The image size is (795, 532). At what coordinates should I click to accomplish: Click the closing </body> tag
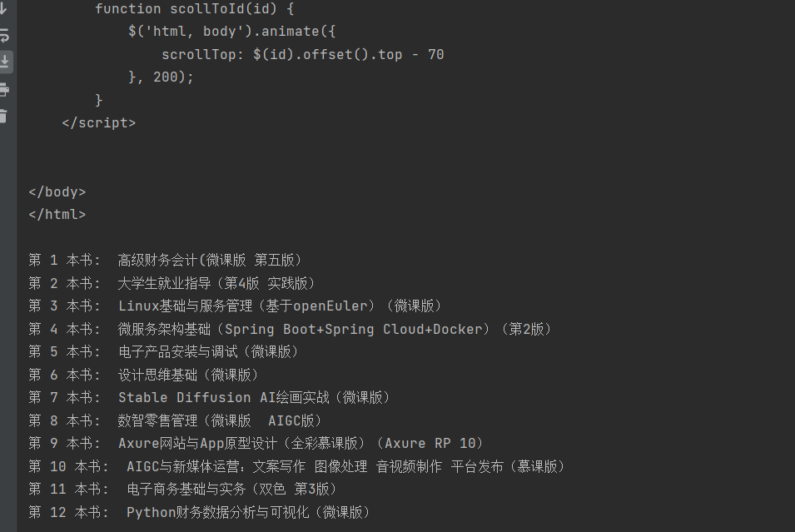[57, 192]
